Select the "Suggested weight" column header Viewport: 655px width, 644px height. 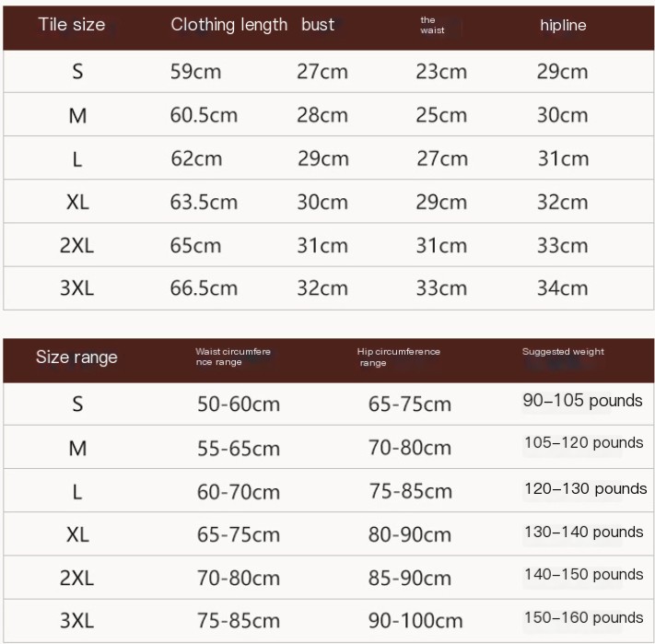pos(563,352)
